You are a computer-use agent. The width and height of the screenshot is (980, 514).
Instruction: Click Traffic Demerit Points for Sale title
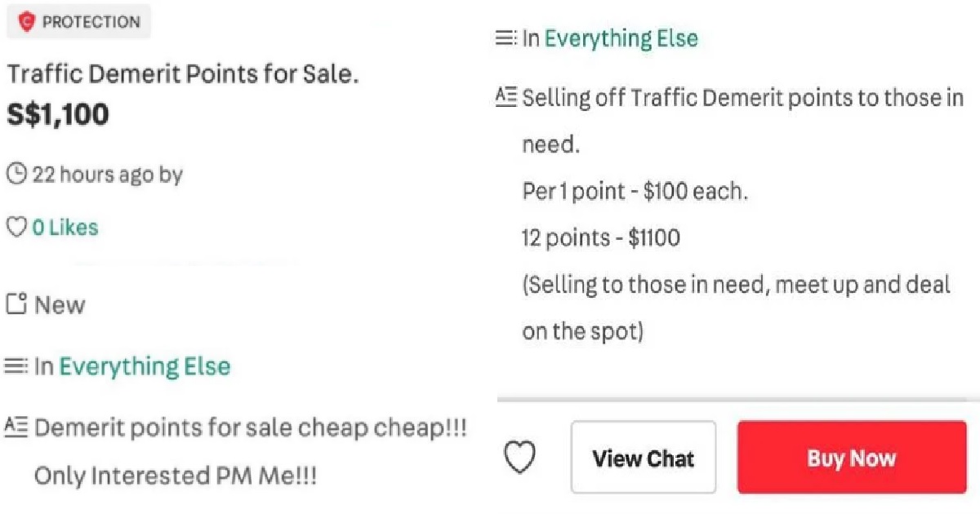point(183,74)
